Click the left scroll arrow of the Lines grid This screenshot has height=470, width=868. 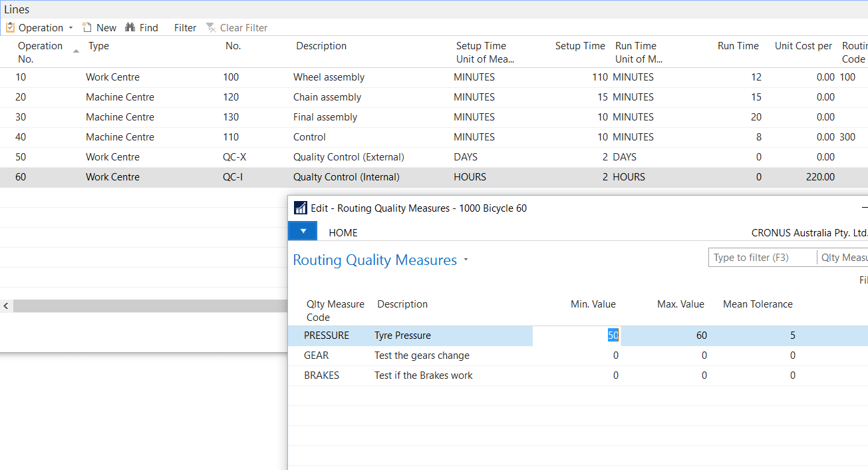point(5,306)
